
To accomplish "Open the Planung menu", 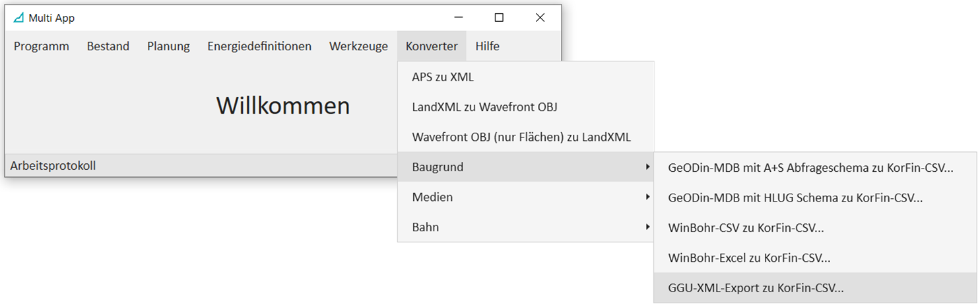I will (x=168, y=46).
